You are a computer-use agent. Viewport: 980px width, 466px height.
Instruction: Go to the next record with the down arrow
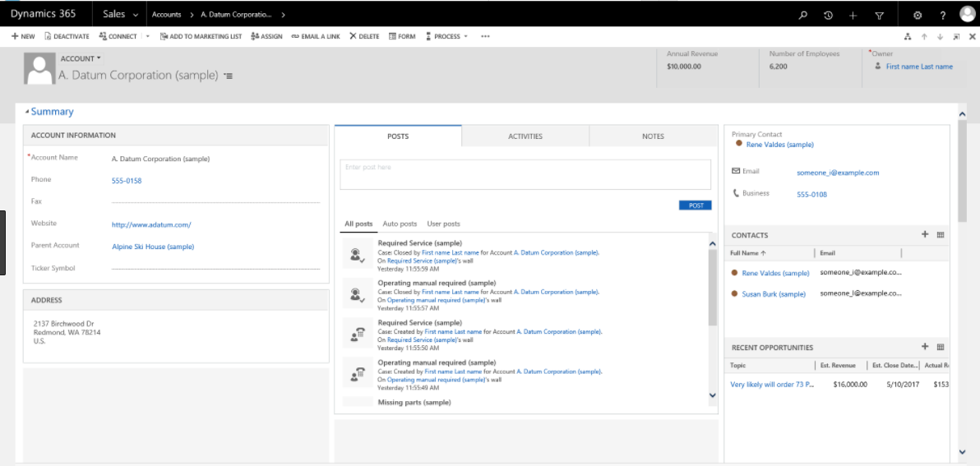940,37
